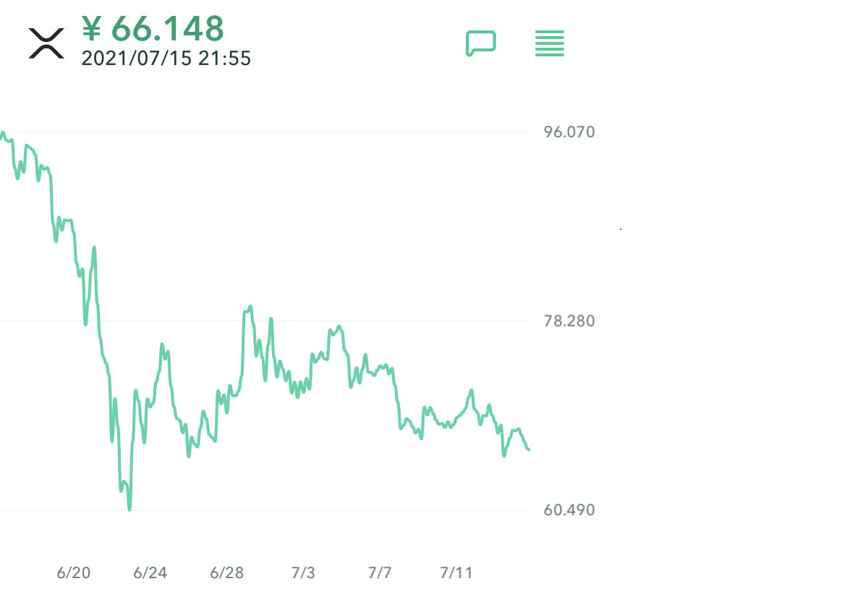Select the 60.490 price axis label
This screenshot has height=597, width=868.
(569, 510)
